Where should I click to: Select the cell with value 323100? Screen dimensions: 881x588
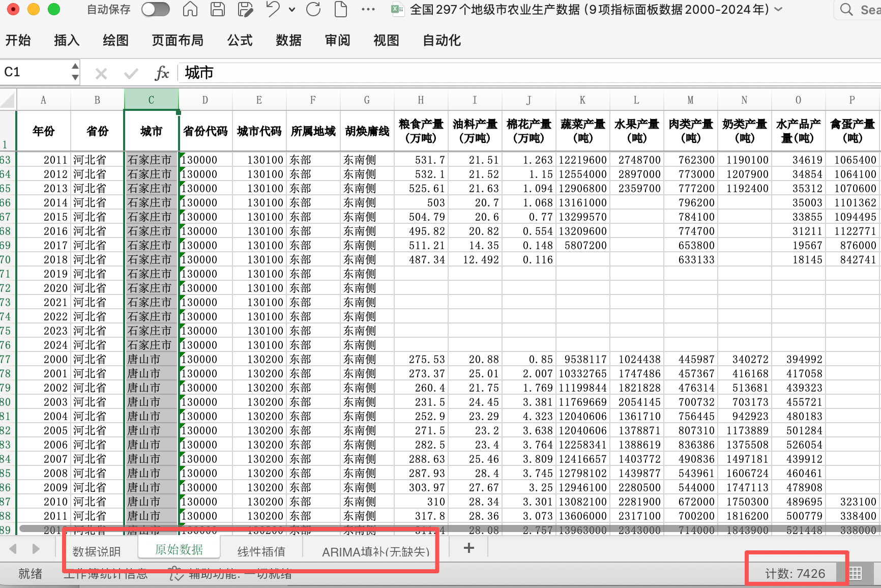pos(853,502)
